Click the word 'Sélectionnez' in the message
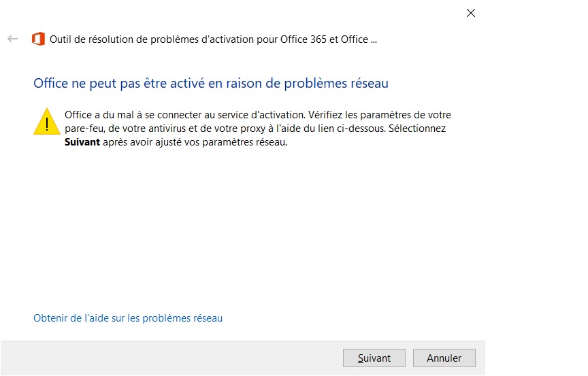The image size is (588, 376). pos(417,129)
